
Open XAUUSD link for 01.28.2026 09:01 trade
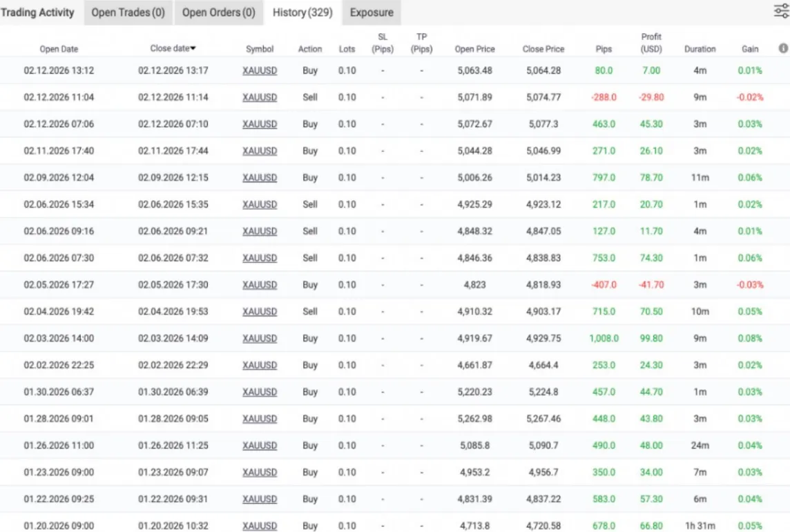point(260,419)
